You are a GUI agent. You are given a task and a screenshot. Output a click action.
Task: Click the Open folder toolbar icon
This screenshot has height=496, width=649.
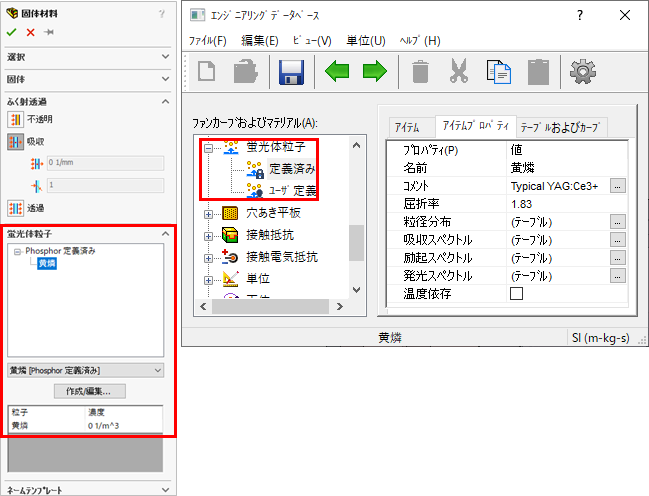pyautogui.click(x=245, y=71)
